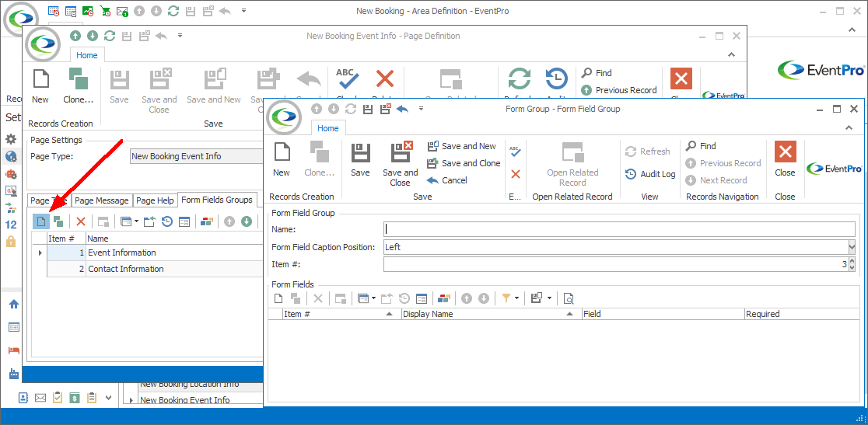Select Home tab in Page Definition window
868x425 pixels.
(87, 55)
